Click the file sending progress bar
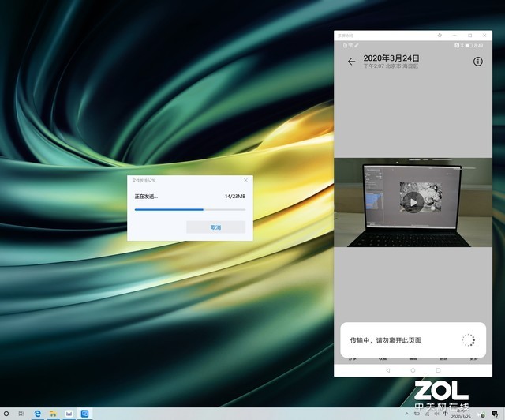 click(x=189, y=210)
